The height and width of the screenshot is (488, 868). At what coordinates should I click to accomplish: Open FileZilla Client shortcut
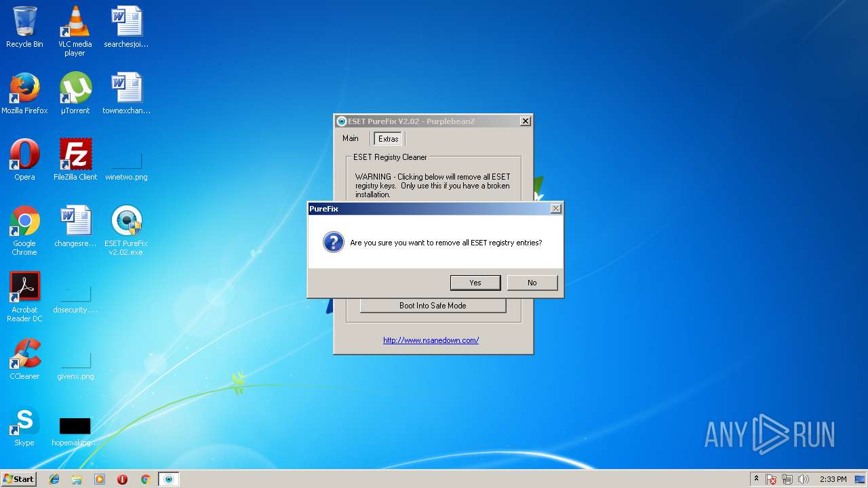click(x=75, y=160)
